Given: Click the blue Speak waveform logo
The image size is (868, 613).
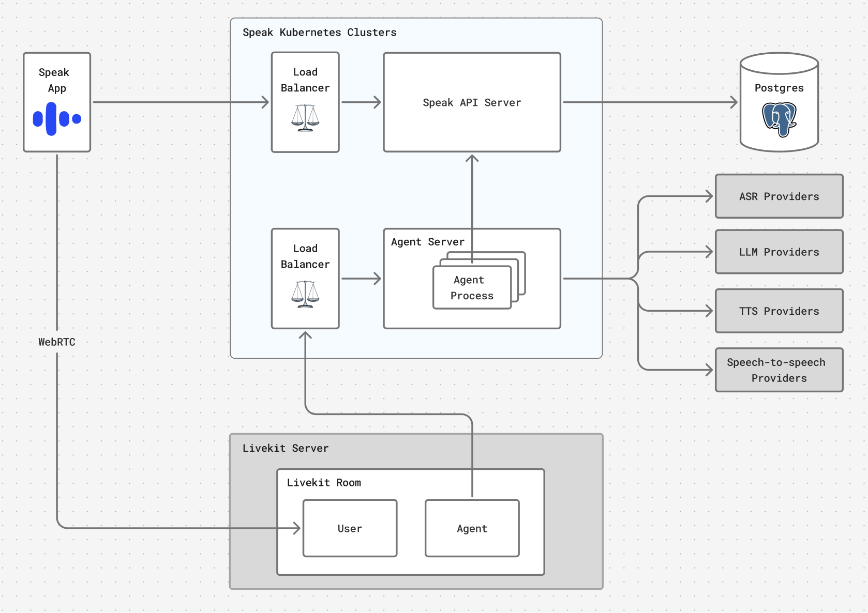Looking at the screenshot, I should pos(57,119).
